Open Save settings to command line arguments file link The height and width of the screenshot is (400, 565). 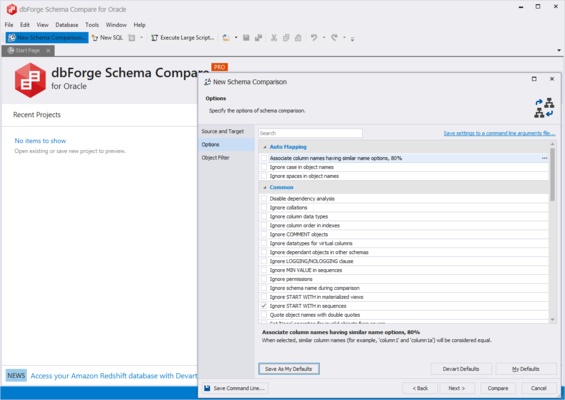pyautogui.click(x=499, y=133)
